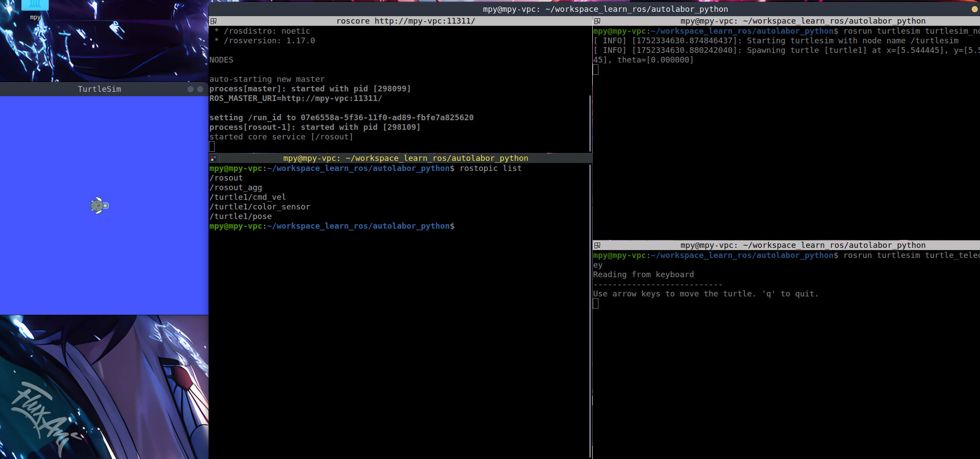Click the roscore pane vertical scrollbar

pos(590,122)
